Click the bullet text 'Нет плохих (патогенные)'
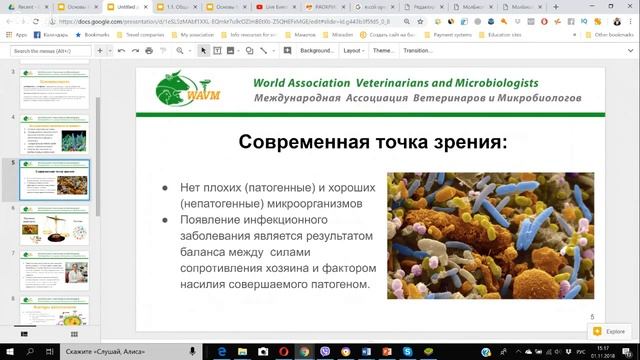The width and height of the screenshot is (640, 360). point(247,188)
